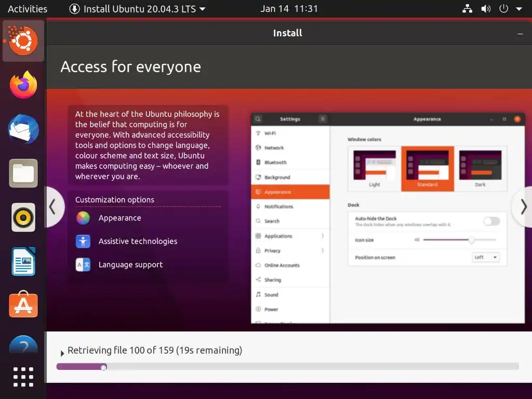Select Sound in Settings sidebar
The height and width of the screenshot is (399, 532).
click(290, 295)
